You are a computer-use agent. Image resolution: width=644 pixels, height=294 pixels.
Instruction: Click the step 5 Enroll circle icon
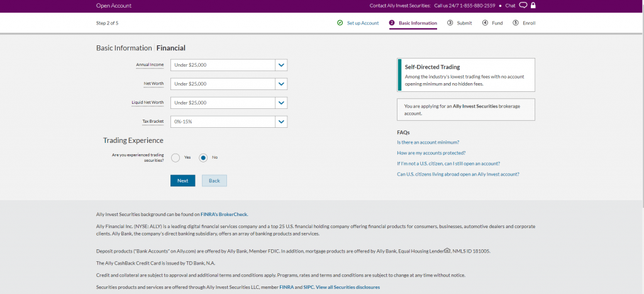coord(516,23)
